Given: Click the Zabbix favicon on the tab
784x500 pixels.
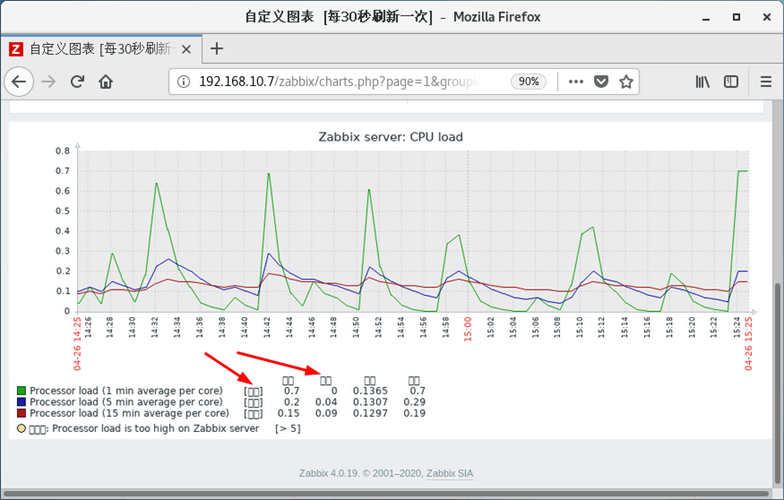Looking at the screenshot, I should 16,49.
